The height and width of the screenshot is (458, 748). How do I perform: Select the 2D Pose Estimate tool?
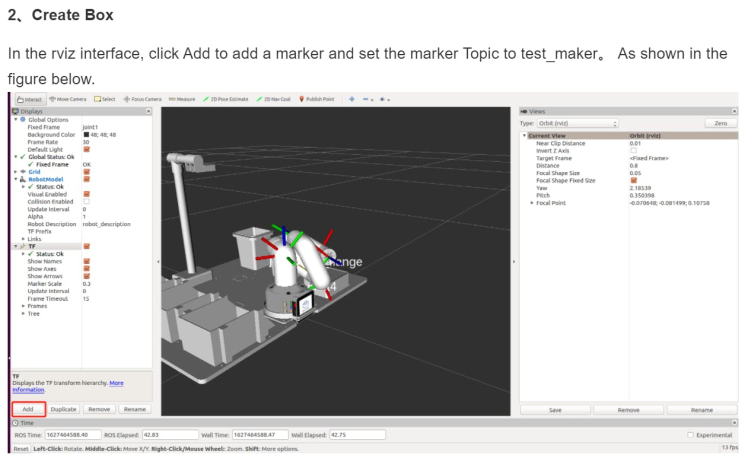point(226,99)
